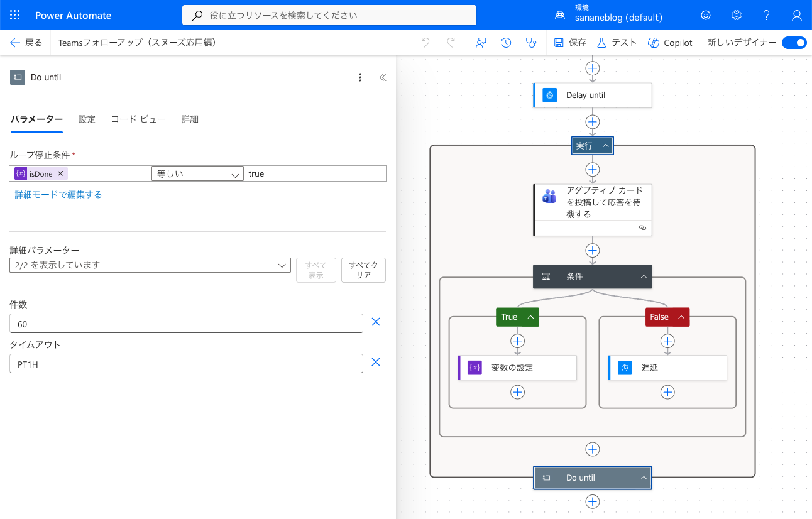Image resolution: width=812 pixels, height=519 pixels.
Task: Click the 件数 input field showing 60
Action: pyautogui.click(x=186, y=324)
